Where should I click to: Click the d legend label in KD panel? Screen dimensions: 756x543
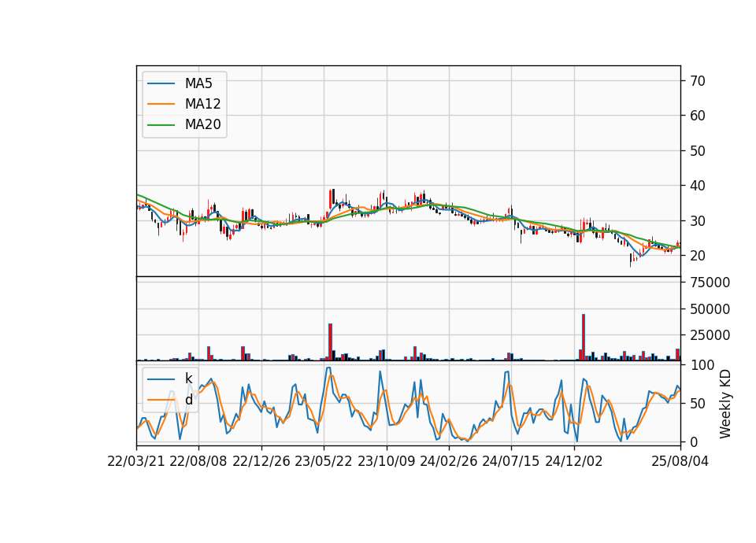[188, 400]
